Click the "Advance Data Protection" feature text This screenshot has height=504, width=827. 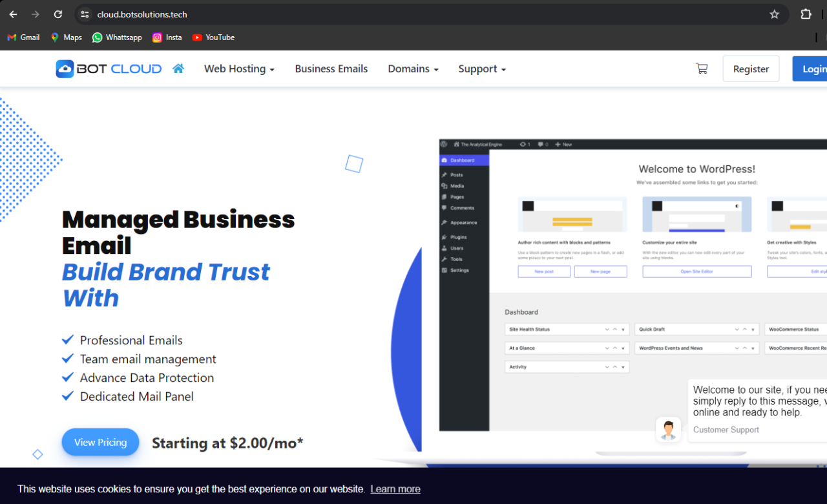(147, 377)
